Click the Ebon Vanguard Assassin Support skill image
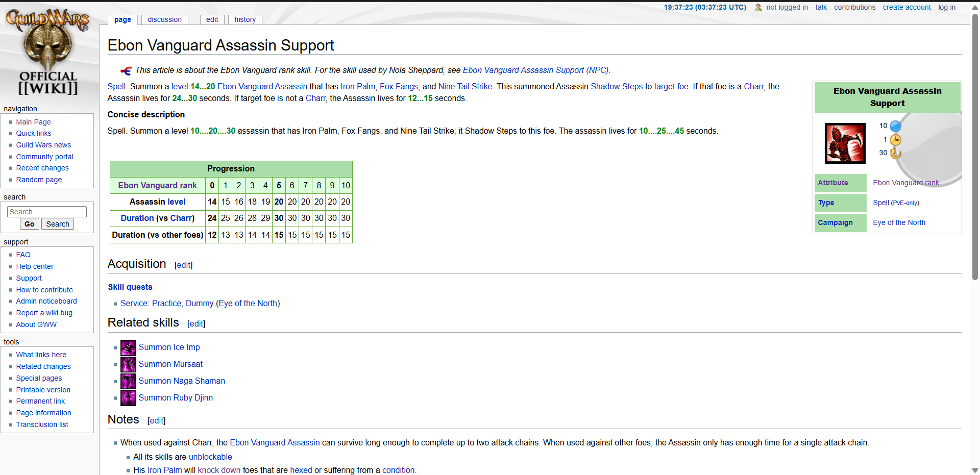The image size is (980, 475). (845, 143)
